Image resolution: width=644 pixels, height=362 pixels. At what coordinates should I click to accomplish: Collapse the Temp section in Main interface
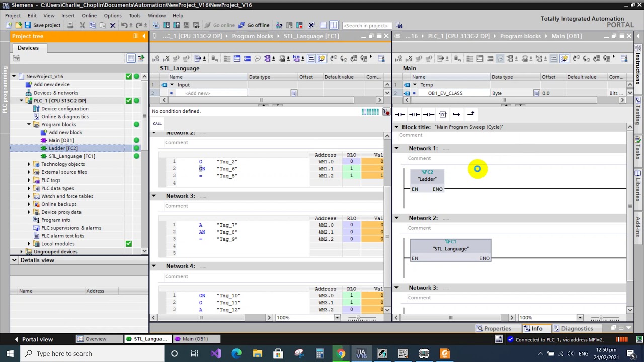[x=415, y=85]
